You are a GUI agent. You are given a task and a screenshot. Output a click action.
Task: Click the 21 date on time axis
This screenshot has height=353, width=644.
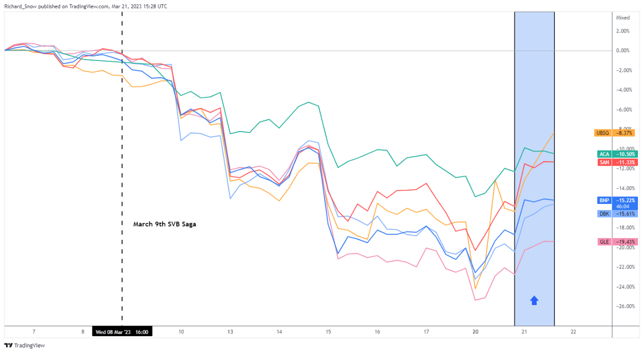pyautogui.click(x=524, y=332)
